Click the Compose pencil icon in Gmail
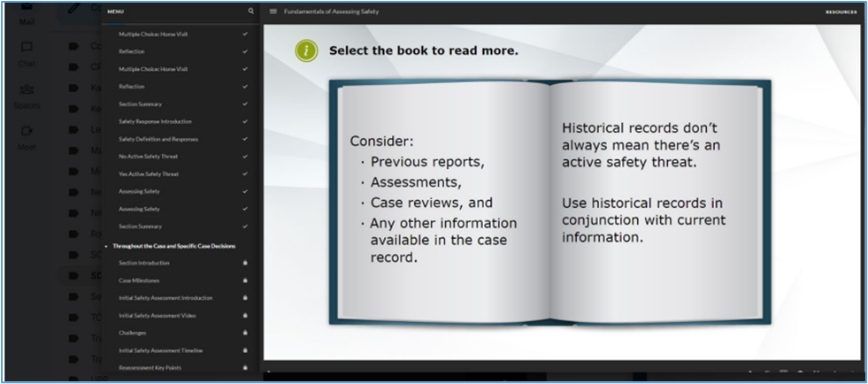868x384 pixels. click(73, 9)
